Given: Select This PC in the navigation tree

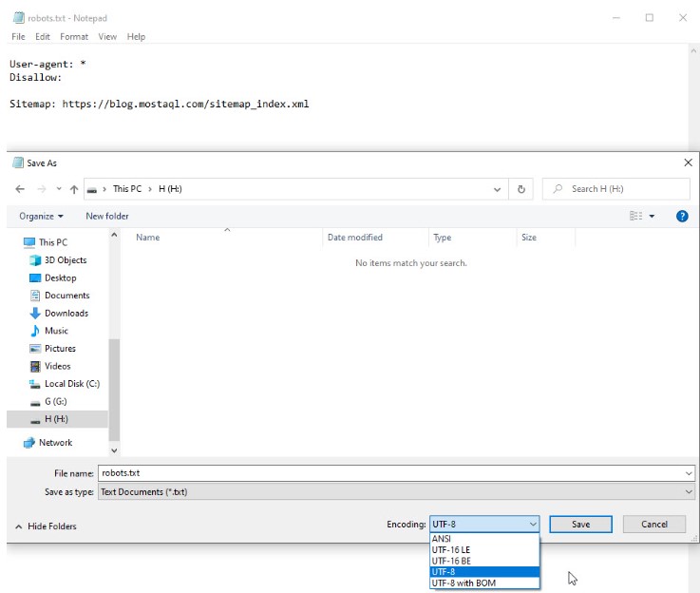Looking at the screenshot, I should click(x=46, y=242).
